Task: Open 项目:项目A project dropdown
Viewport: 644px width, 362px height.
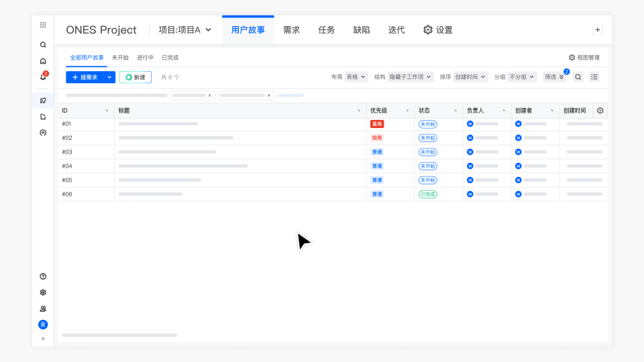Action: (185, 30)
